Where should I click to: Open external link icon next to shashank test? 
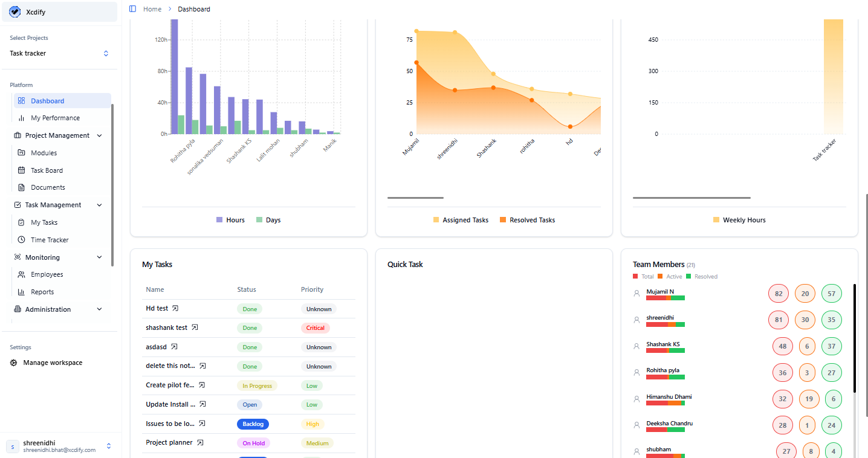[195, 327]
